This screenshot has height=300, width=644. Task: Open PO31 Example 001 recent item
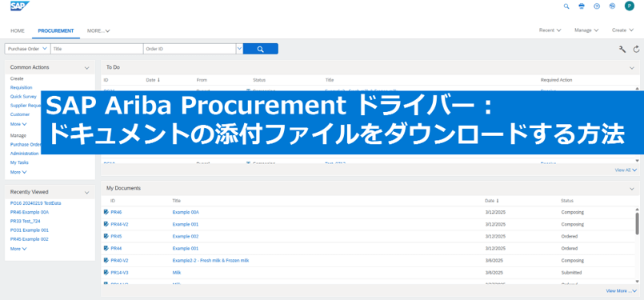[x=29, y=230]
